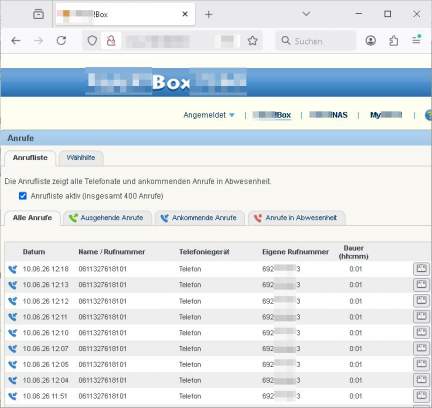Uncheck Anrufliste aktiv checkbox
The height and width of the screenshot is (408, 432).
pyautogui.click(x=23, y=196)
